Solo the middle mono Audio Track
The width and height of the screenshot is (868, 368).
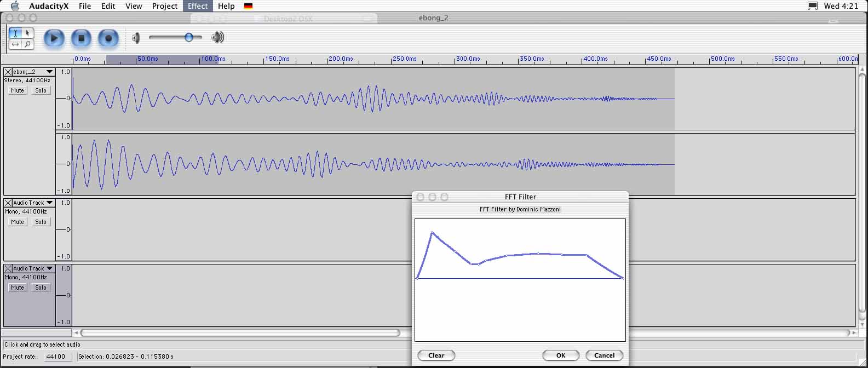click(x=41, y=222)
